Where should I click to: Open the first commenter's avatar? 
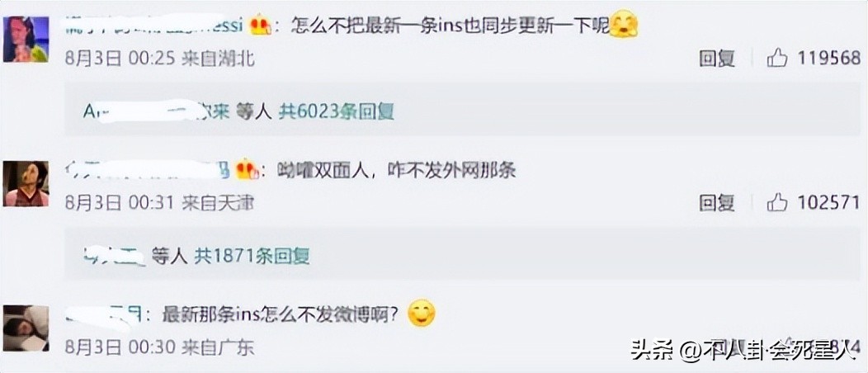pos(26,39)
